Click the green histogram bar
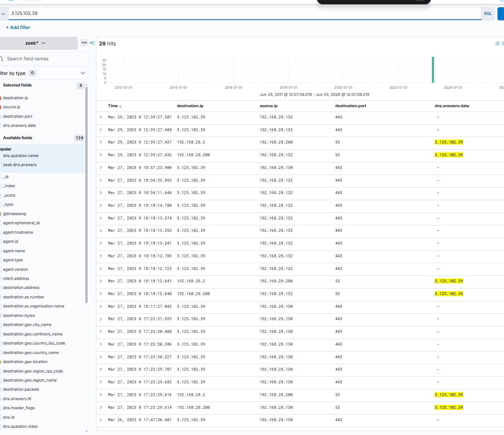 click(433, 70)
